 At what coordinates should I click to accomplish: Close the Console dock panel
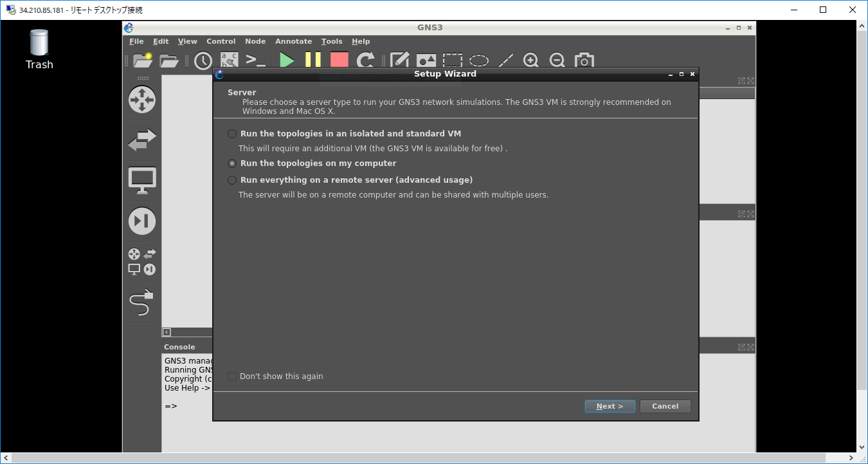(x=750, y=347)
